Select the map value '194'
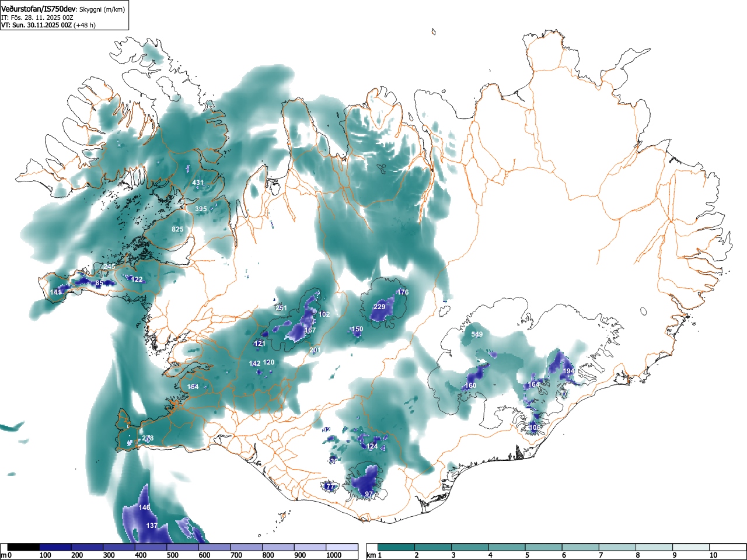Image resolution: width=747 pixels, height=560 pixels. pyautogui.click(x=568, y=371)
